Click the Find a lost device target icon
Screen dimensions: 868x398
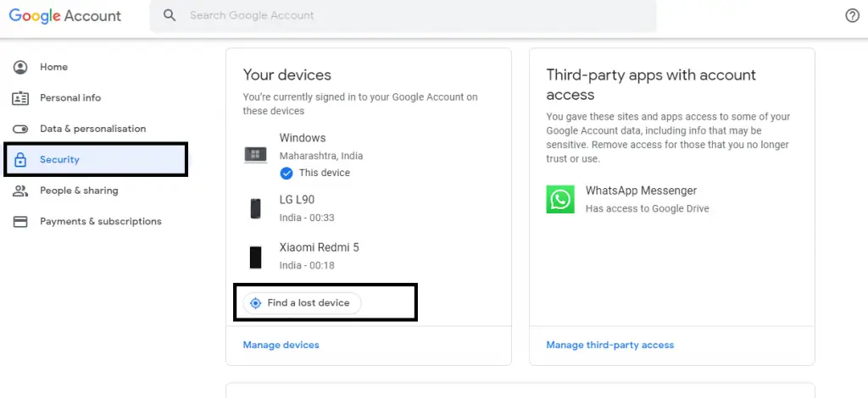click(256, 303)
